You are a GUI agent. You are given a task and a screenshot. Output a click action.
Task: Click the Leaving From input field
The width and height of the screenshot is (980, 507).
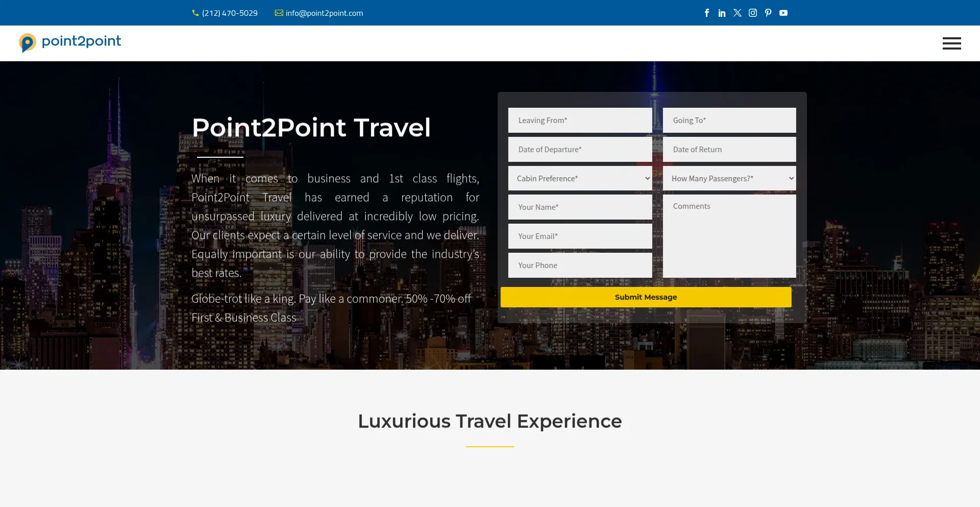point(579,120)
